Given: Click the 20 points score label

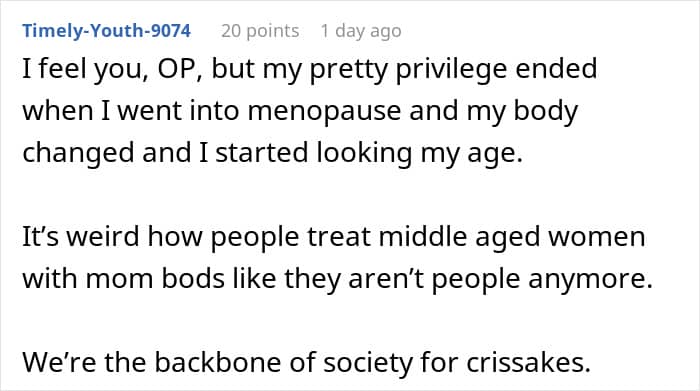Looking at the screenshot, I should pyautogui.click(x=260, y=31).
